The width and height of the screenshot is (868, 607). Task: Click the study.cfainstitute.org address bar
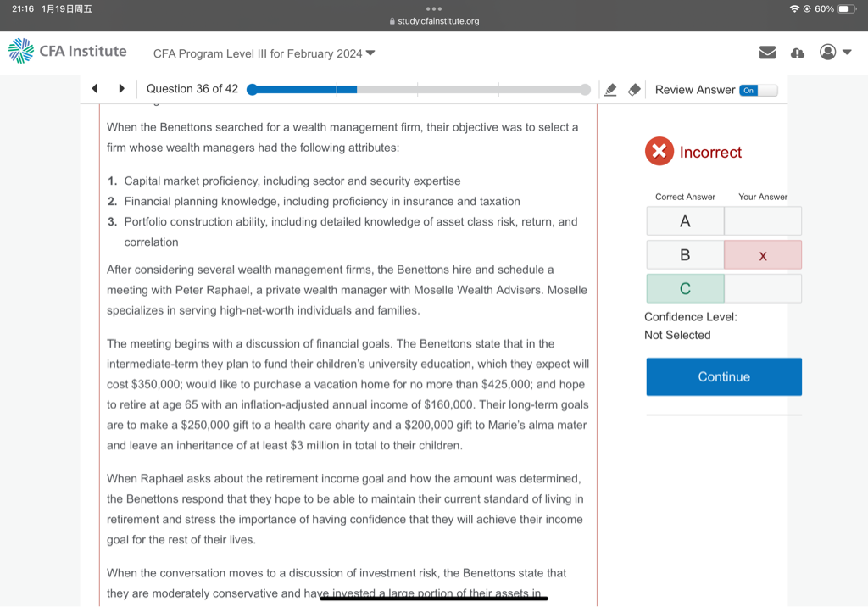tap(434, 21)
